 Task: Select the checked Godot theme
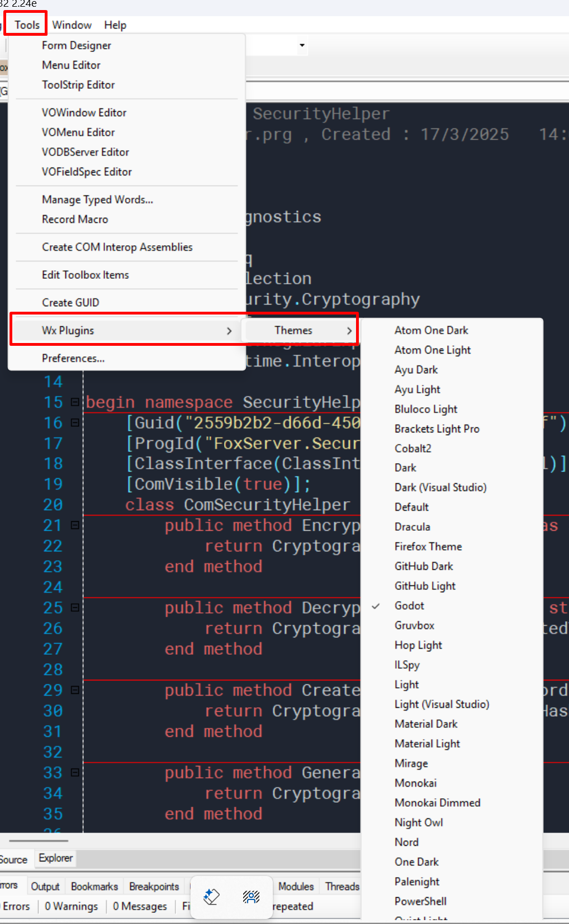[x=409, y=606]
